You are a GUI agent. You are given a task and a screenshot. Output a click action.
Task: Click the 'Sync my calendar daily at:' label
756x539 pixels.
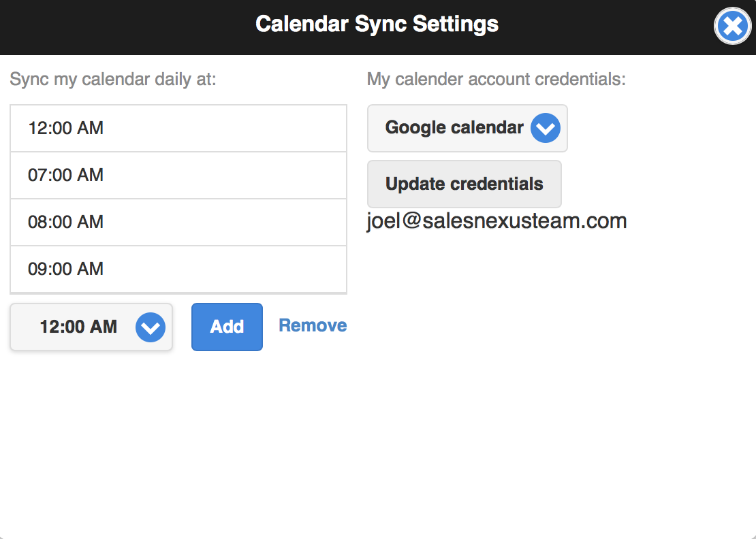(x=113, y=79)
